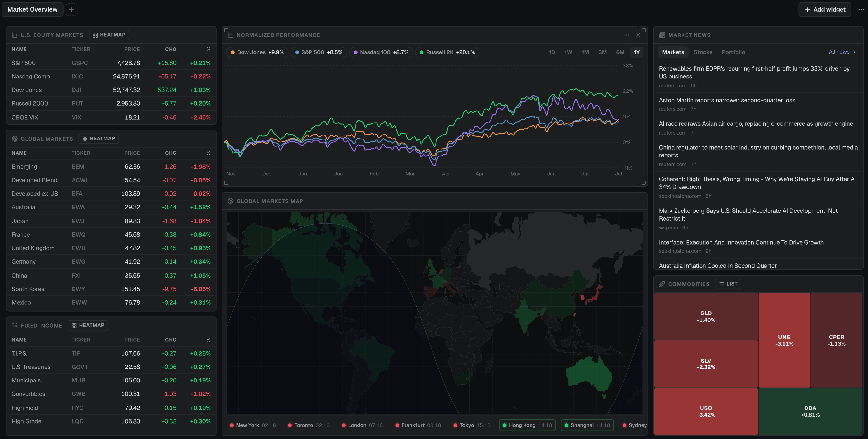Grab the Normalized Performance drag handle icon
This screenshot has height=439, width=868.
[x=627, y=35]
